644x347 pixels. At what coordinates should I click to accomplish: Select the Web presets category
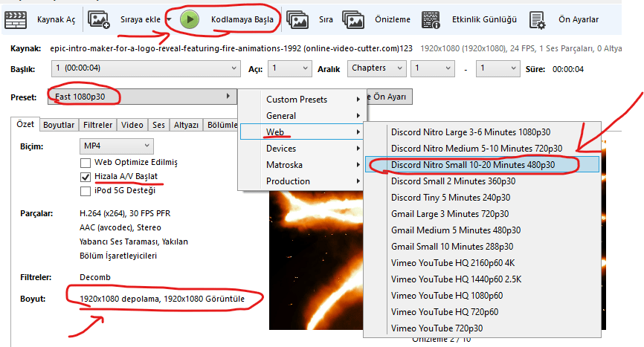[301, 132]
